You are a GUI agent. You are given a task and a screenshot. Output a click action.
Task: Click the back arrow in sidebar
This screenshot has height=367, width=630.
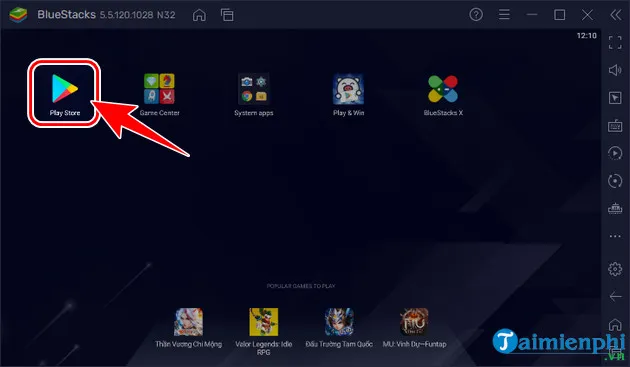pos(615,297)
